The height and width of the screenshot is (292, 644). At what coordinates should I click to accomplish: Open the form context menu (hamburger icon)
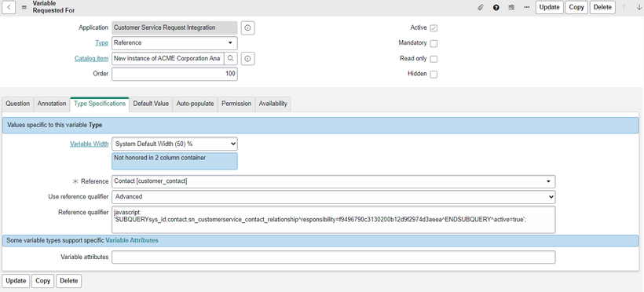24,7
